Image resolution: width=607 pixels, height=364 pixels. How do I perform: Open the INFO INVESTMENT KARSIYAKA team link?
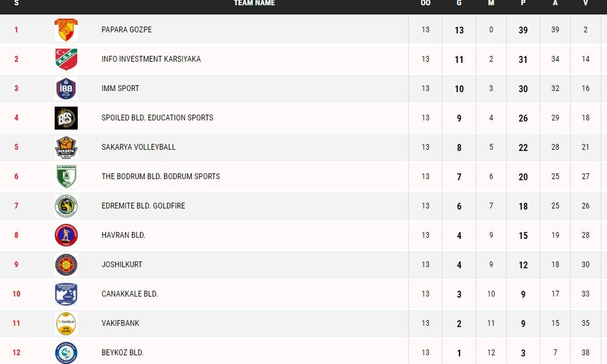tap(151, 59)
